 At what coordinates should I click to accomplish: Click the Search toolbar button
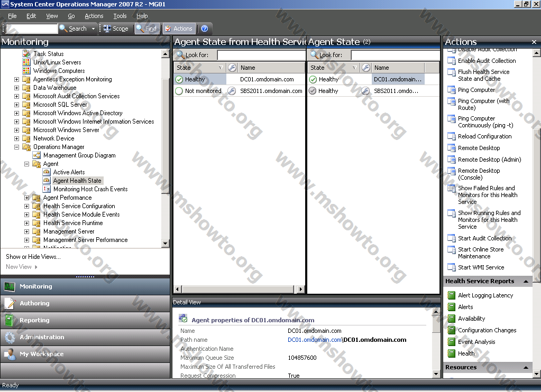coord(73,29)
